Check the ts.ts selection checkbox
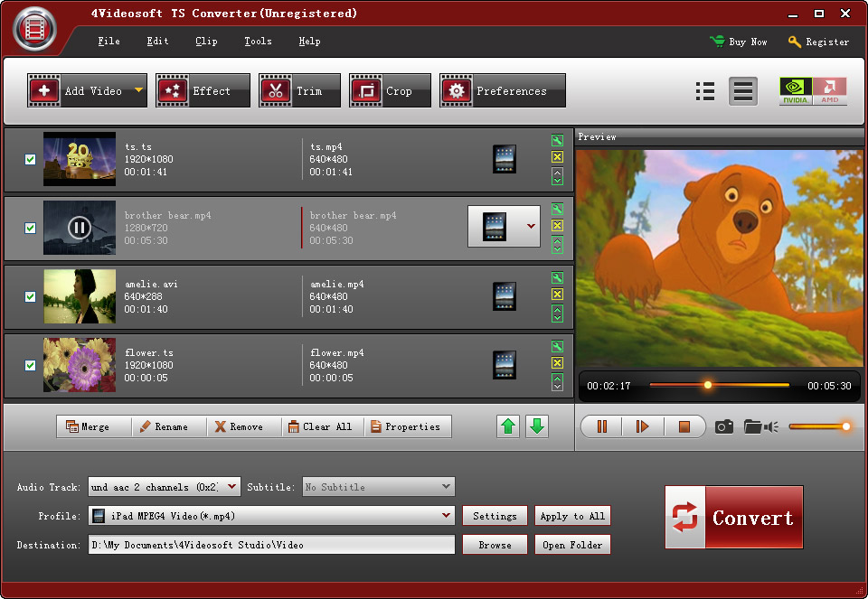868x599 pixels. [x=30, y=158]
